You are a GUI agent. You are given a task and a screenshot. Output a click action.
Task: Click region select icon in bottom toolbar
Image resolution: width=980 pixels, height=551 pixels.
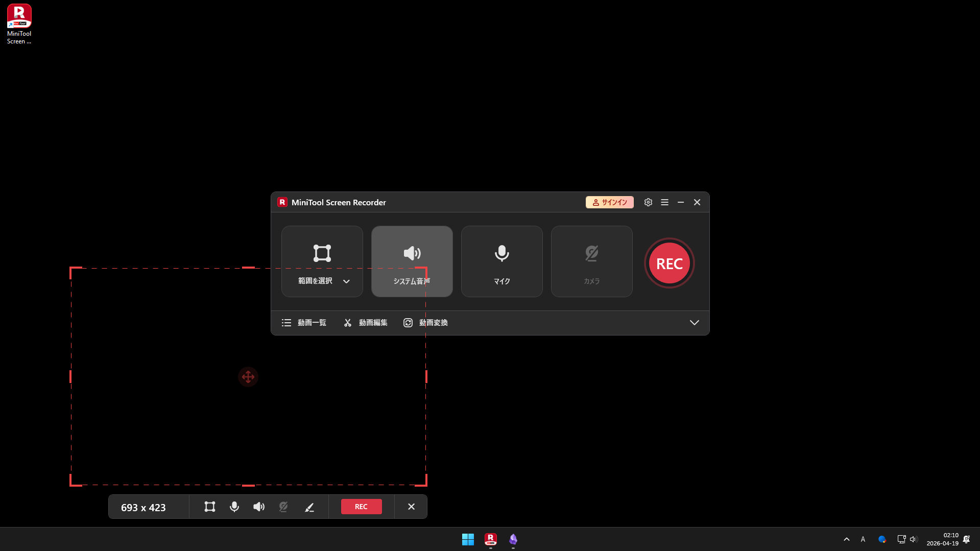[x=210, y=507]
